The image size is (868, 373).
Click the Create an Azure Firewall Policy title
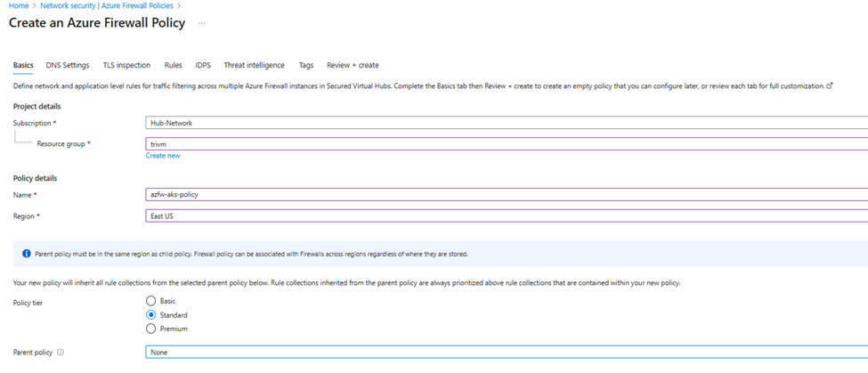coord(97,23)
